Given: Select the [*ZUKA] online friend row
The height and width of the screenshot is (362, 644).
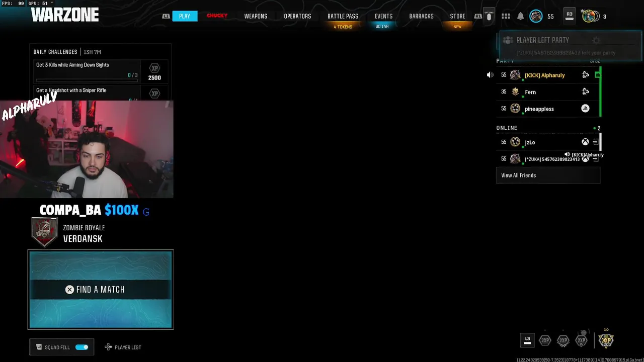Looking at the screenshot, I should tap(548, 159).
